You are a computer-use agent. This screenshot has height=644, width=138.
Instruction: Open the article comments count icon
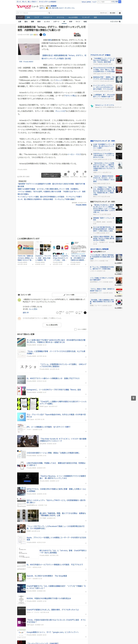[32, 35]
